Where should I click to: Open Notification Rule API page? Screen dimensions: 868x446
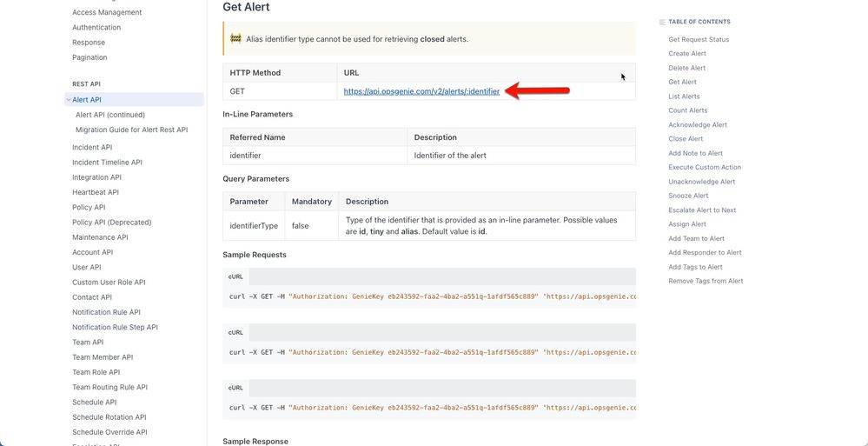106,312
